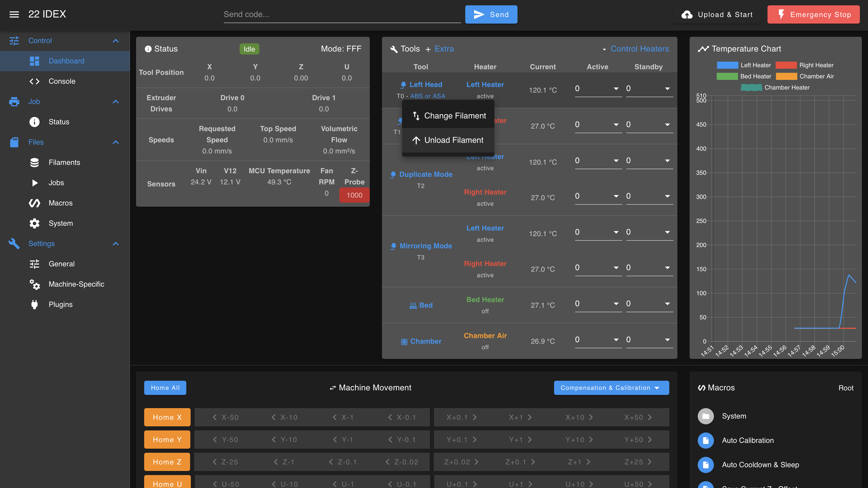Open Compensation & Calibration dropdown
868x488 pixels.
tap(611, 388)
